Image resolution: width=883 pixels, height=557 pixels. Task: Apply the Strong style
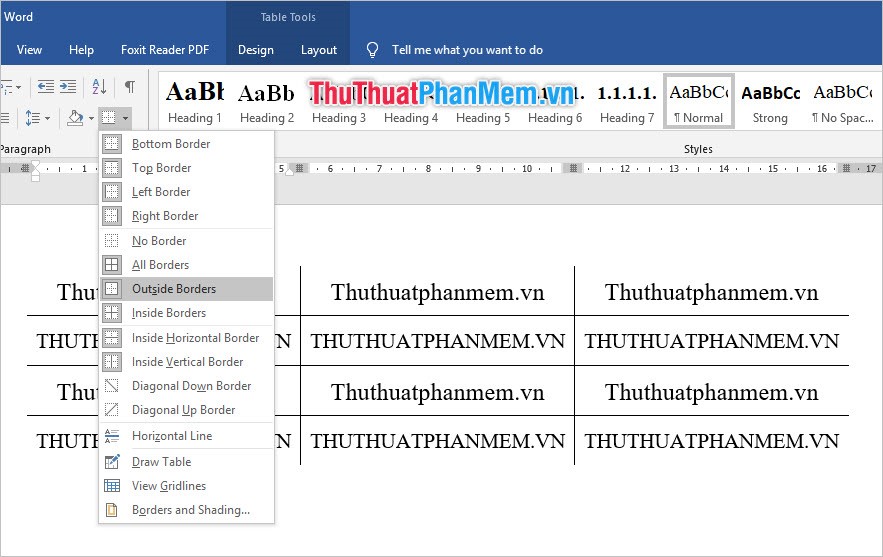coord(770,101)
